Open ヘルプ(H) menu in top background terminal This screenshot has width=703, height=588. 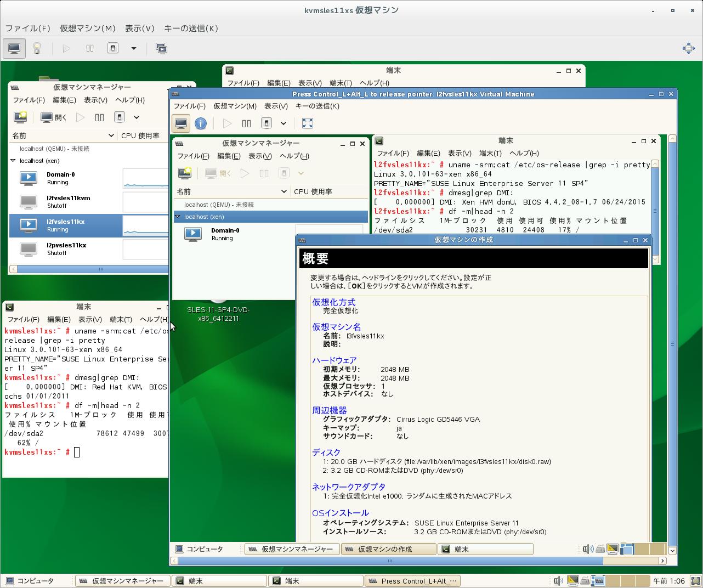(375, 83)
